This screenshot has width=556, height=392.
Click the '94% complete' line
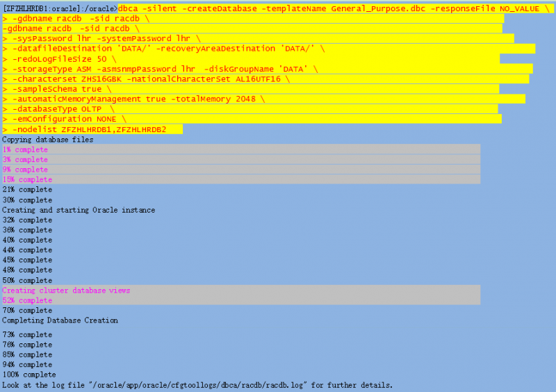point(27,364)
